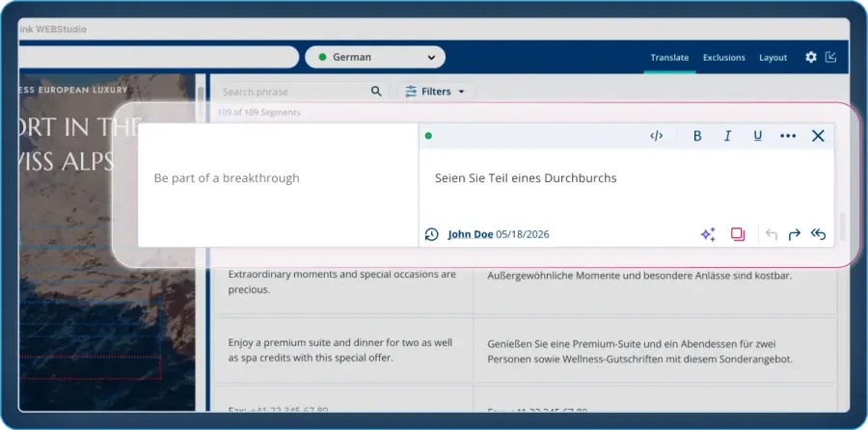Click the AI sparkle suggestion icon

click(x=708, y=234)
